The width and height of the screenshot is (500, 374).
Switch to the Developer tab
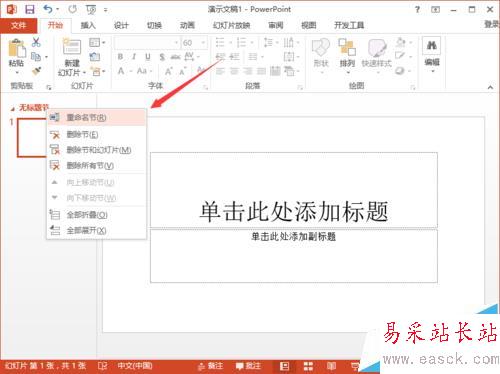click(349, 25)
